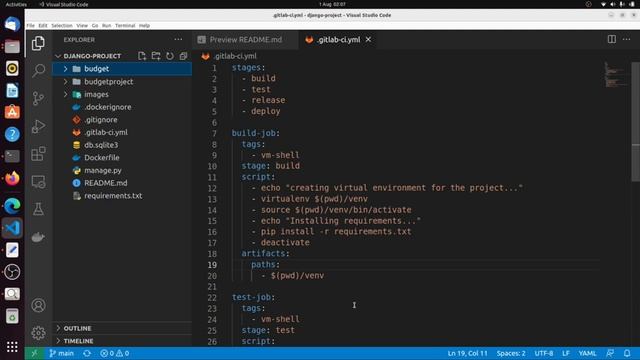This screenshot has width=640, height=360.
Task: Open the Manage gear icon
Action: pyautogui.click(x=38, y=333)
